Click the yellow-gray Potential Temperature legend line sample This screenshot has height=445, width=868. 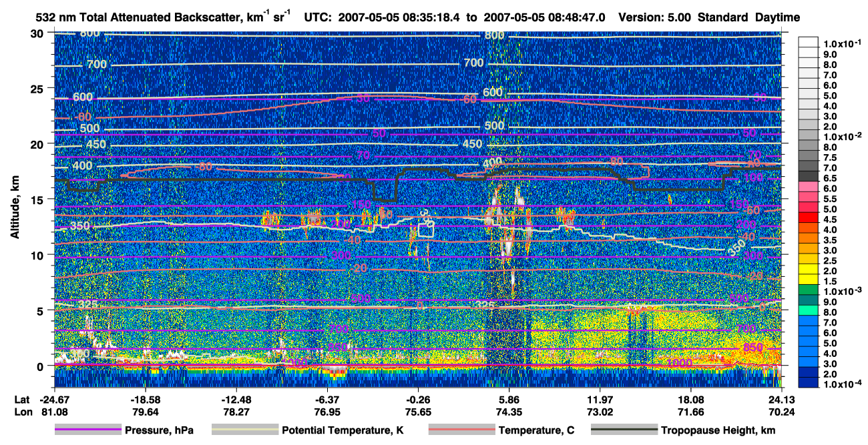tap(244, 430)
